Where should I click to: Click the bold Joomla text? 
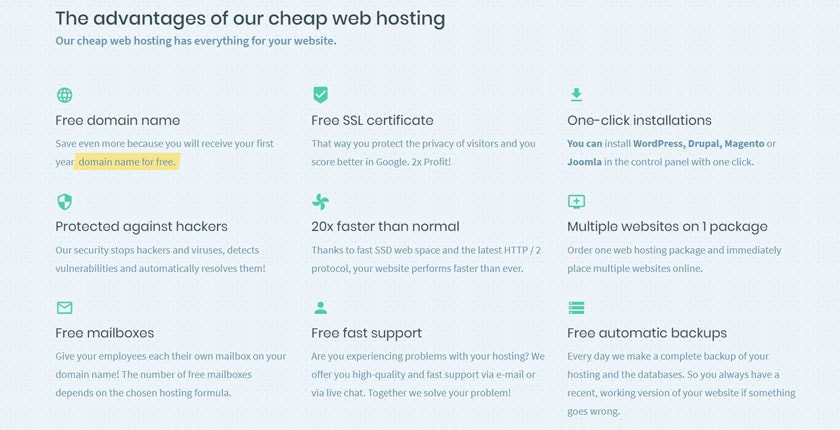tap(584, 162)
